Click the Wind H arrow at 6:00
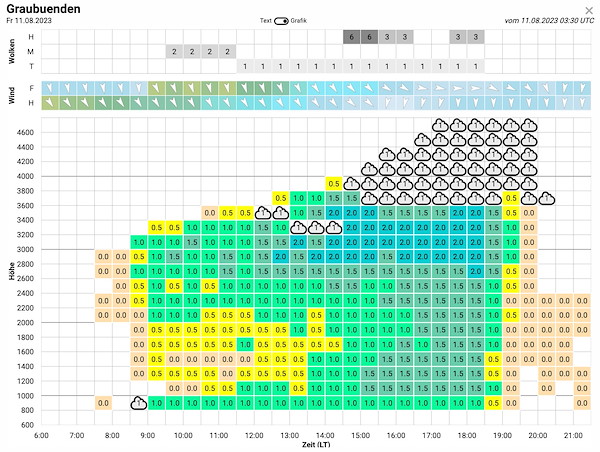 50,103
